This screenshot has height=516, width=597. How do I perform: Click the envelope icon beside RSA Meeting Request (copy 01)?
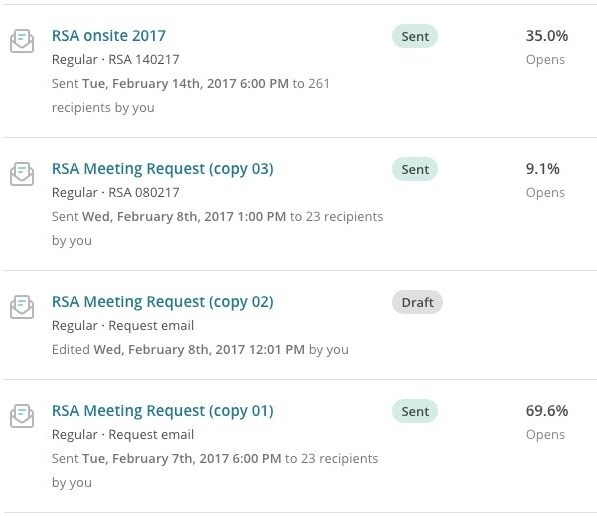22,416
